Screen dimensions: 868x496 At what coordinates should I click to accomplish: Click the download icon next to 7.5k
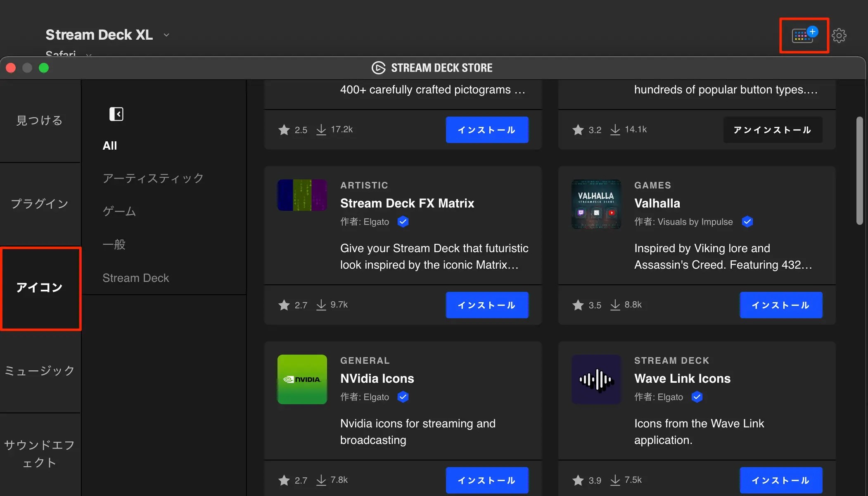click(615, 480)
